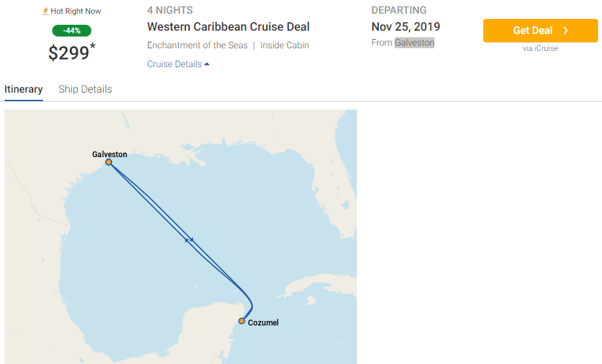The image size is (602, 364).
Task: Click the Nov 25, 2019 departure date
Action: coord(406,27)
